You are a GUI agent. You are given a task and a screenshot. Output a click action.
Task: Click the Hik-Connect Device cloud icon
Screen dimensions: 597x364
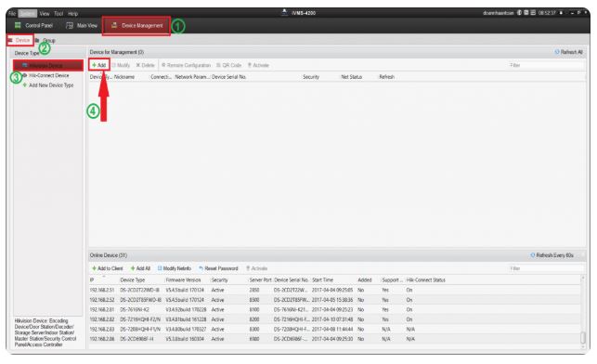tap(25, 75)
